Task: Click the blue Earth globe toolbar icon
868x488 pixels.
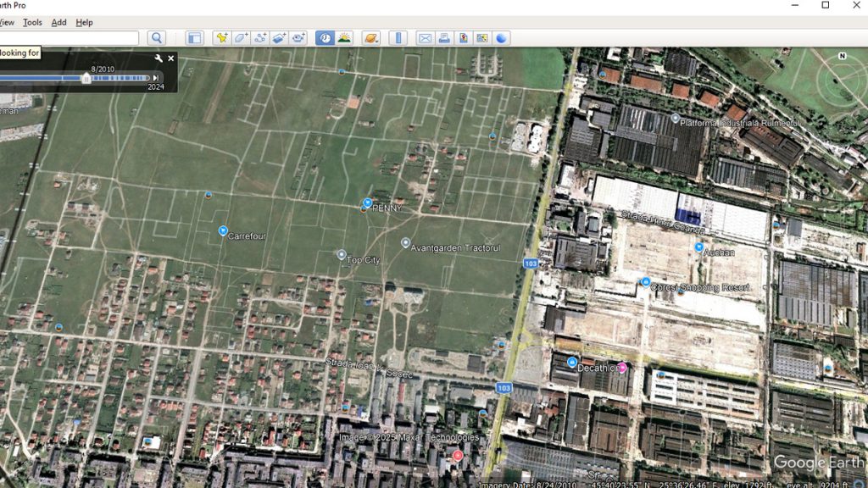Action: (x=502, y=37)
